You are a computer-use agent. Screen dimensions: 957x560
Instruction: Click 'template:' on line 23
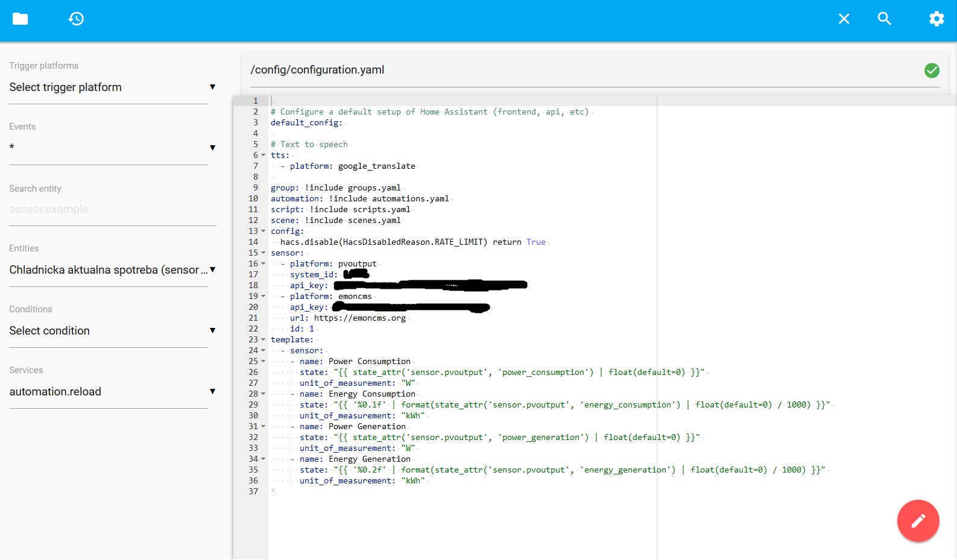click(x=292, y=340)
